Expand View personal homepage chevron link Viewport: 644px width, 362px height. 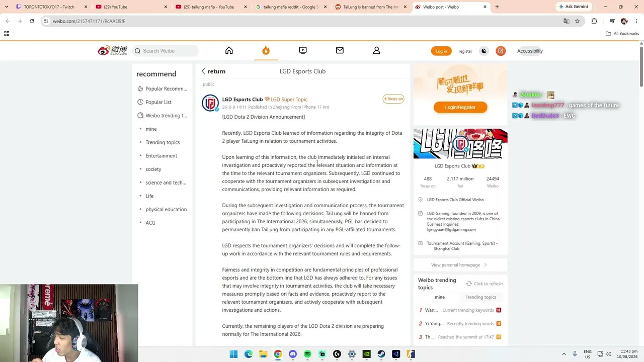(459, 265)
